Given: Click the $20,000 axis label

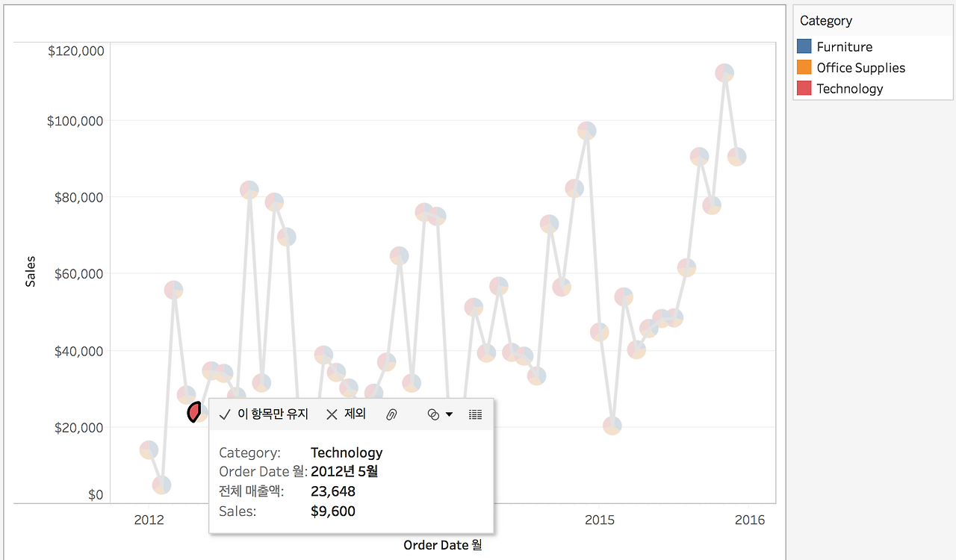Looking at the screenshot, I should [78, 428].
